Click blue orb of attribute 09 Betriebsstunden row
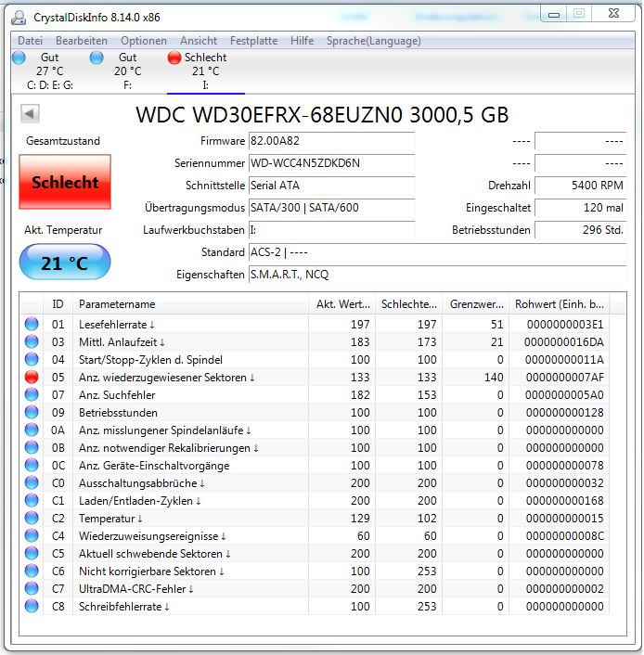644x655 pixels. [x=32, y=412]
